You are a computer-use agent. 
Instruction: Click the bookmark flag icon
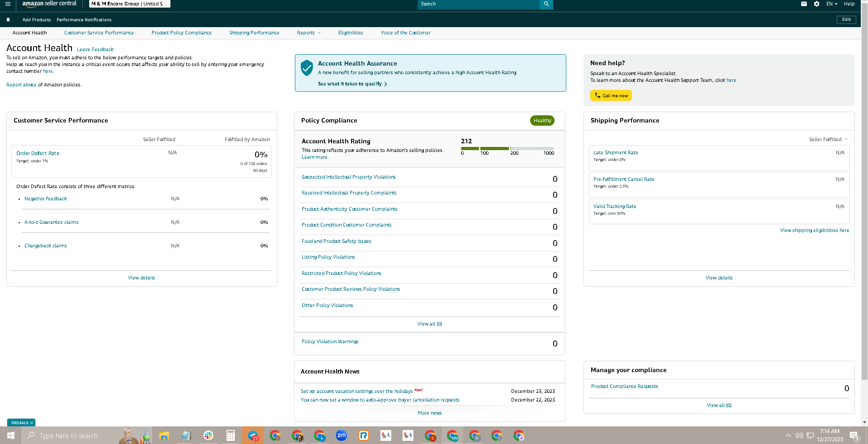[8, 20]
